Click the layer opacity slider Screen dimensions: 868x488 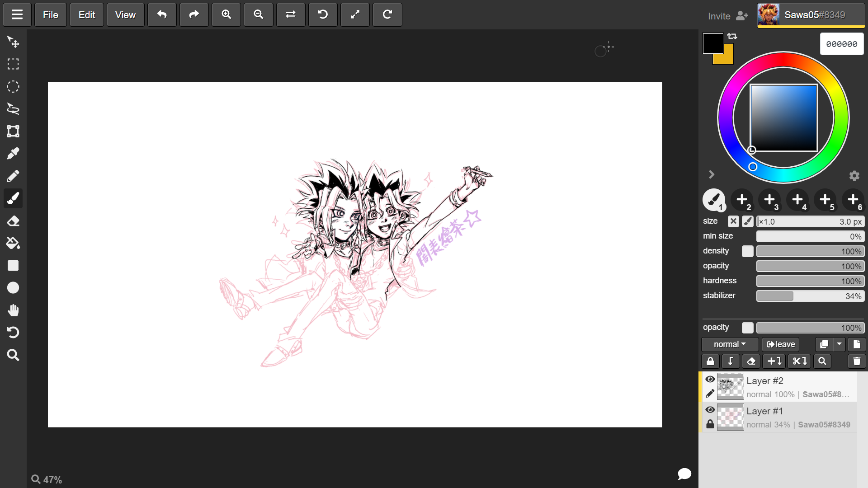click(x=810, y=328)
